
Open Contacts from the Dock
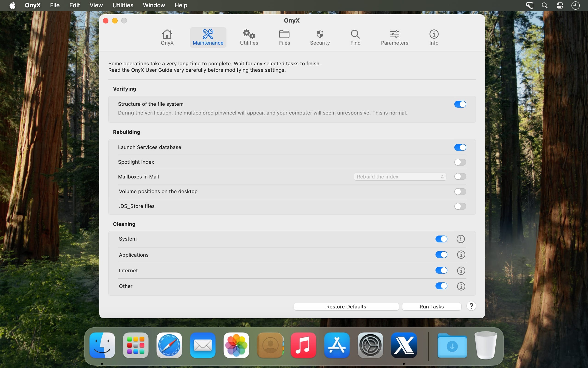(270, 345)
